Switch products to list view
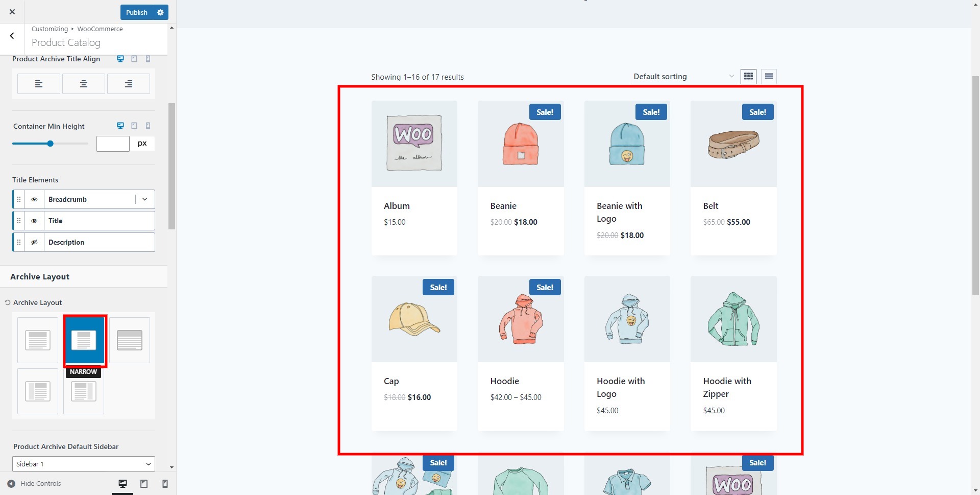 769,77
